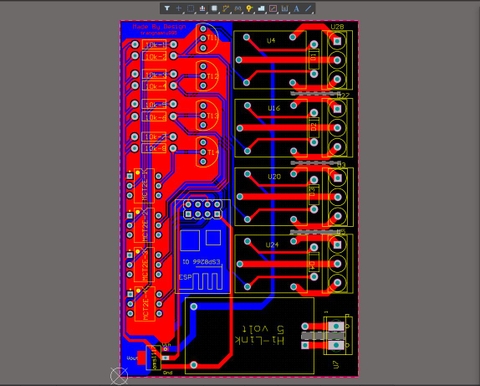Select the Place String text tool
480x386 pixels.
[296, 9]
